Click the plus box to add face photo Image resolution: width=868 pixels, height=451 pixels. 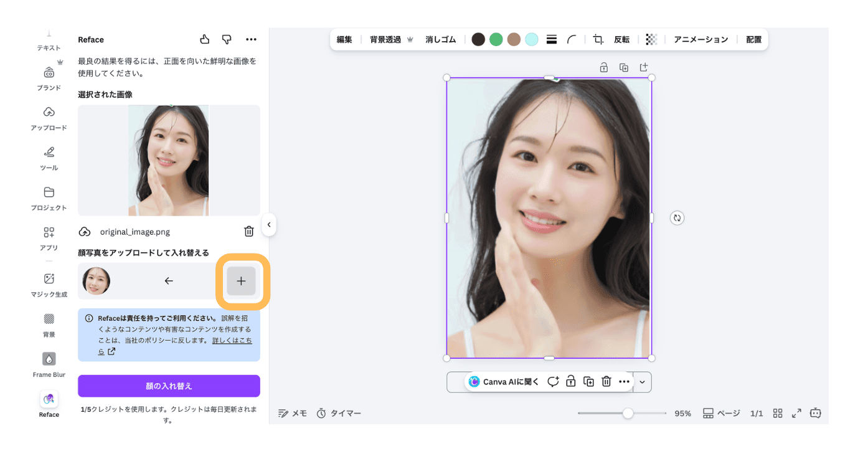[241, 281]
